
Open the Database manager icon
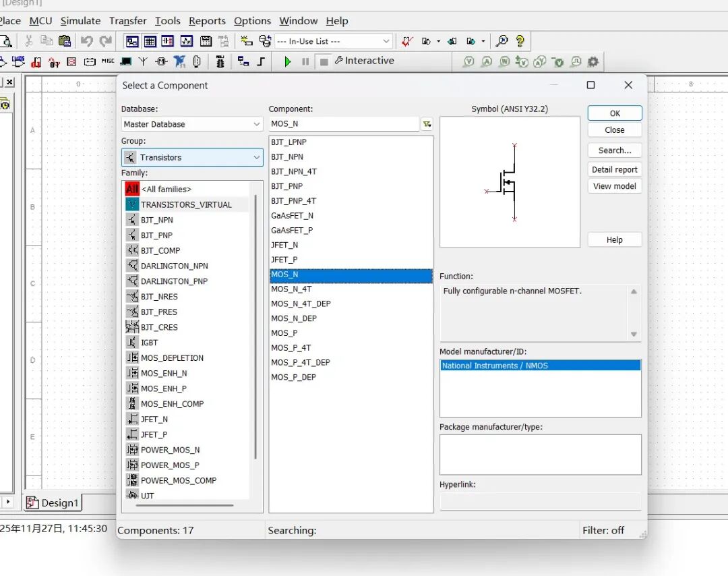click(265, 41)
